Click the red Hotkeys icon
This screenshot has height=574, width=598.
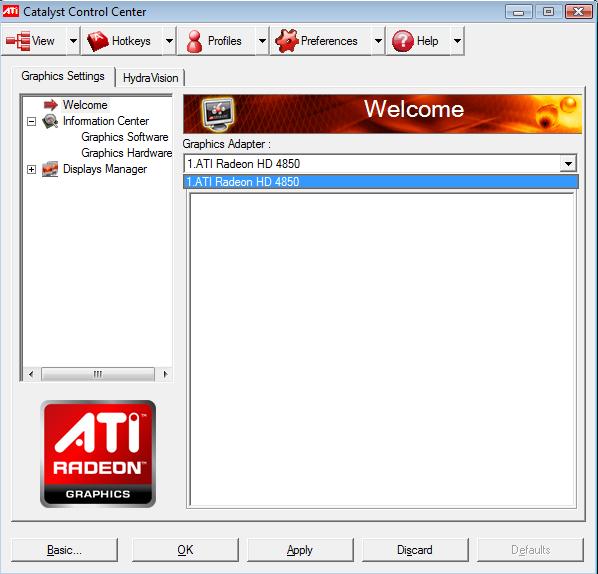coord(98,41)
